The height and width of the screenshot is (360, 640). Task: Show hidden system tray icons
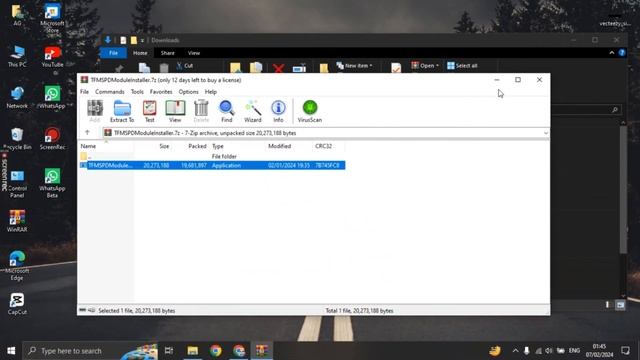(516, 351)
